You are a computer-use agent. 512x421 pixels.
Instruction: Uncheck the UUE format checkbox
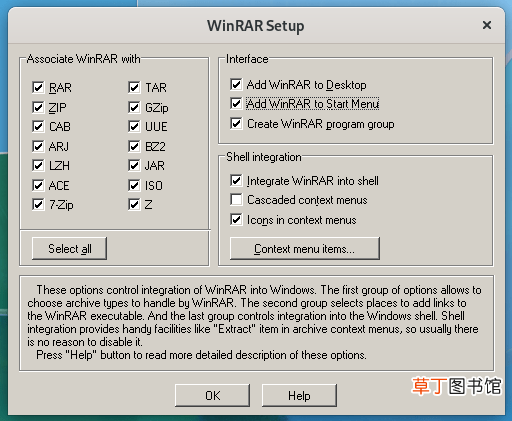134,126
